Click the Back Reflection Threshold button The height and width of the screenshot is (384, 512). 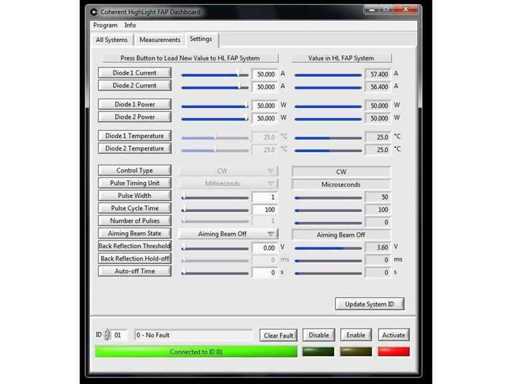135,246
